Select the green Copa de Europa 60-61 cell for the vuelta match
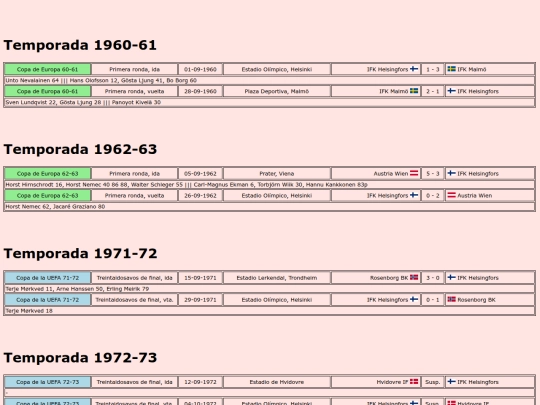540x405 pixels. tap(48, 91)
